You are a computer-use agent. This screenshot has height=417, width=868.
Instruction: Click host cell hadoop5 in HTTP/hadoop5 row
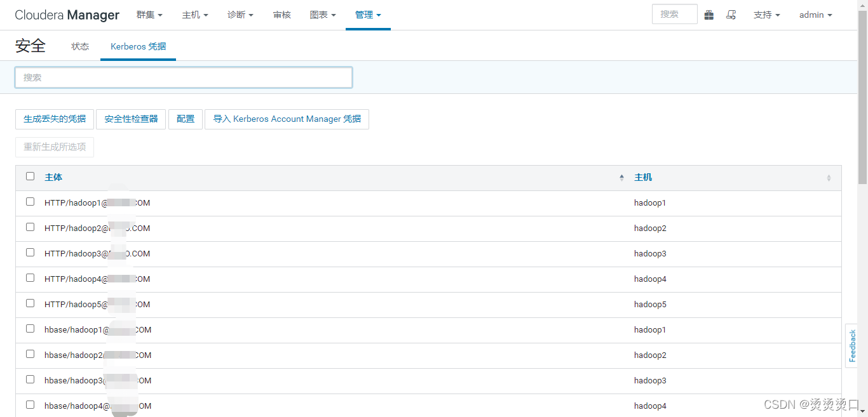click(650, 305)
